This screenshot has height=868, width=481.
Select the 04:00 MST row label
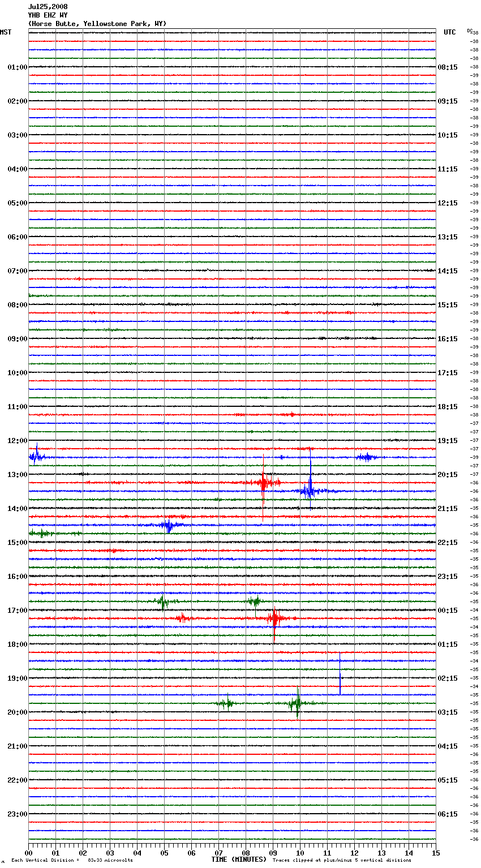(x=18, y=169)
